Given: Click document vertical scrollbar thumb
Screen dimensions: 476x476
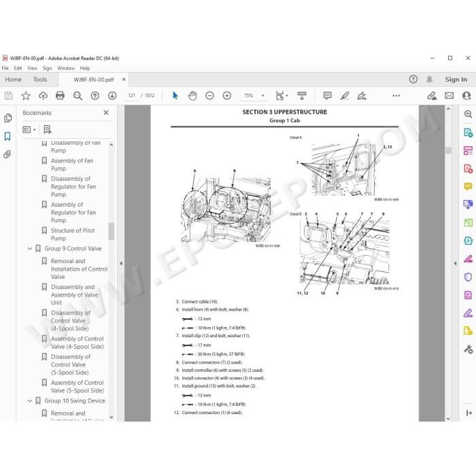Looking at the screenshot, I should 448,150.
